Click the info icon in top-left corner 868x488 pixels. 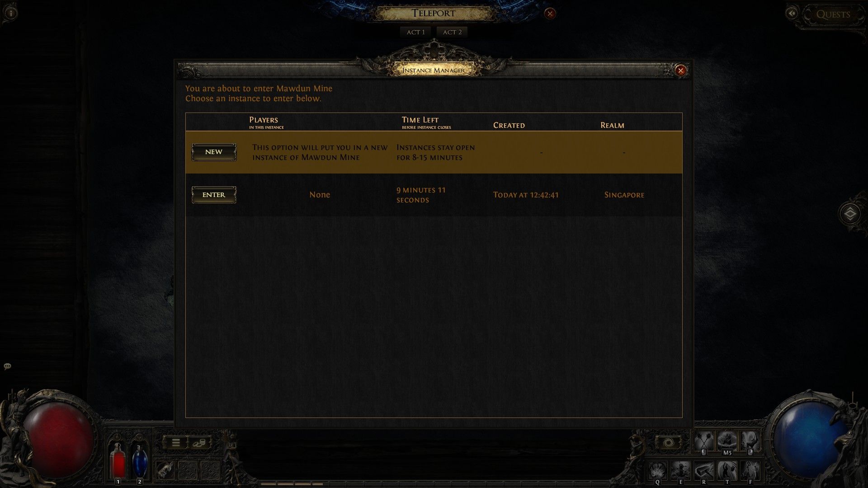pyautogui.click(x=11, y=13)
